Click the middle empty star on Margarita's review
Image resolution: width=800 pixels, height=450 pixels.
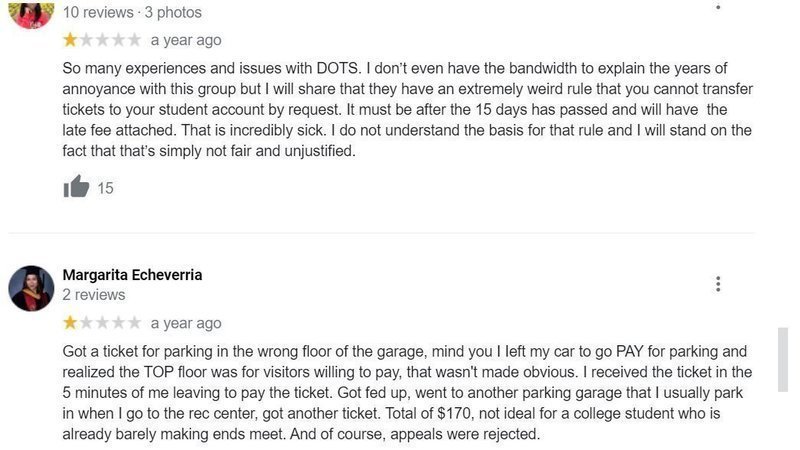pos(102,323)
